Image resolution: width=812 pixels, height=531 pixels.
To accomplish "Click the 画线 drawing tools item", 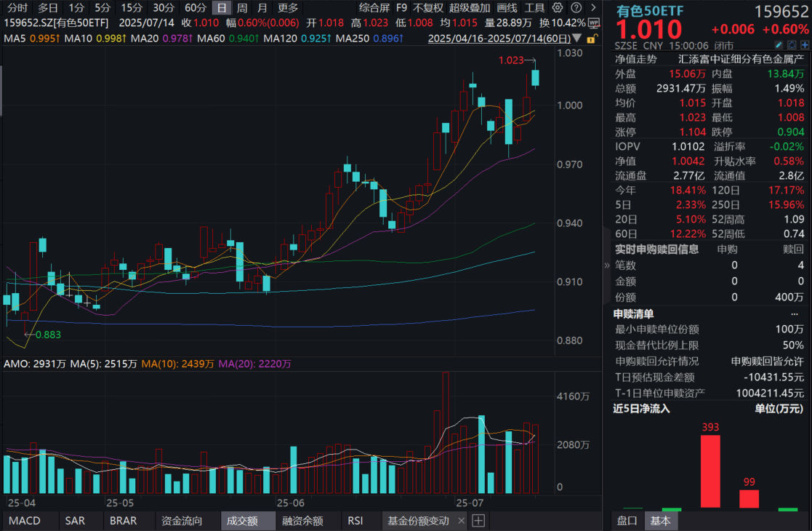I will pos(507,8).
